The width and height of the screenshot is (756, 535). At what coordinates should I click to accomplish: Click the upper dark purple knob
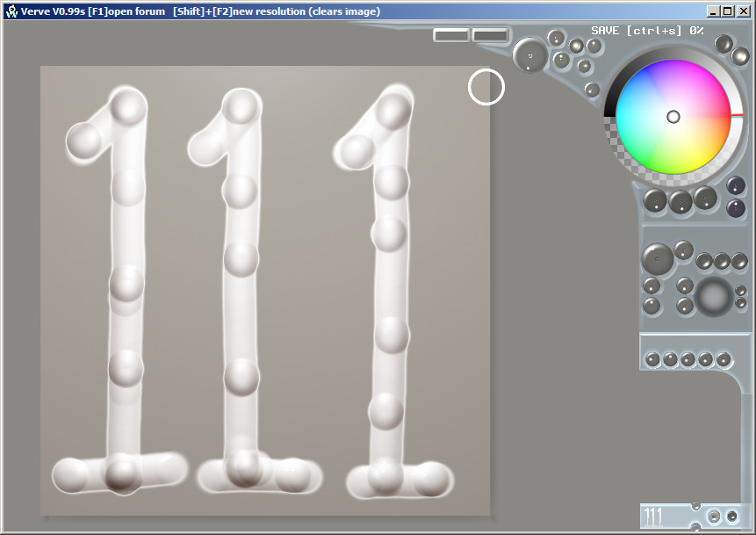736,185
